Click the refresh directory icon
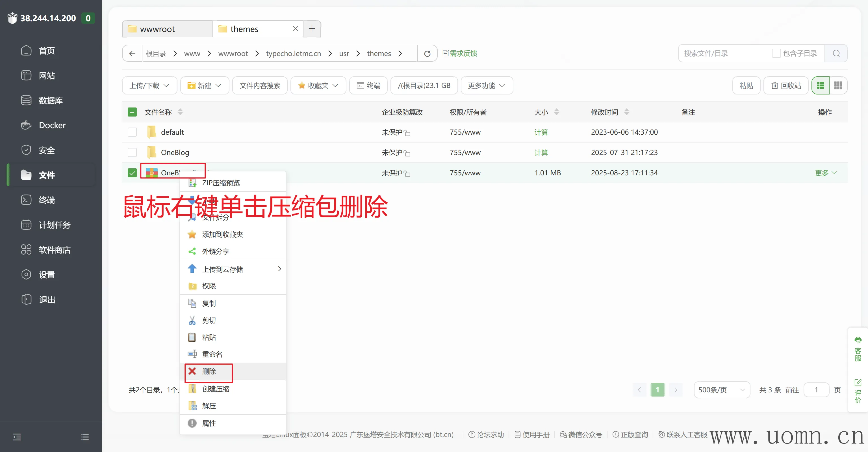This screenshot has height=452, width=868. 427,54
